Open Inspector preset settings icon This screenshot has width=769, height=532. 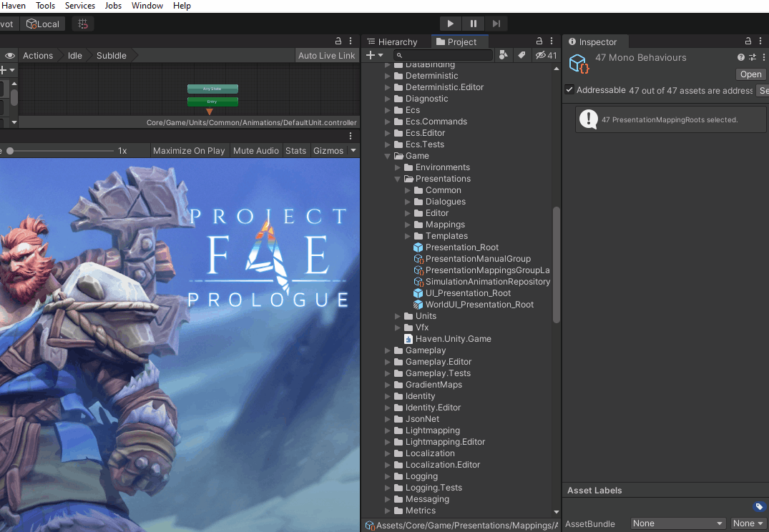point(753,57)
